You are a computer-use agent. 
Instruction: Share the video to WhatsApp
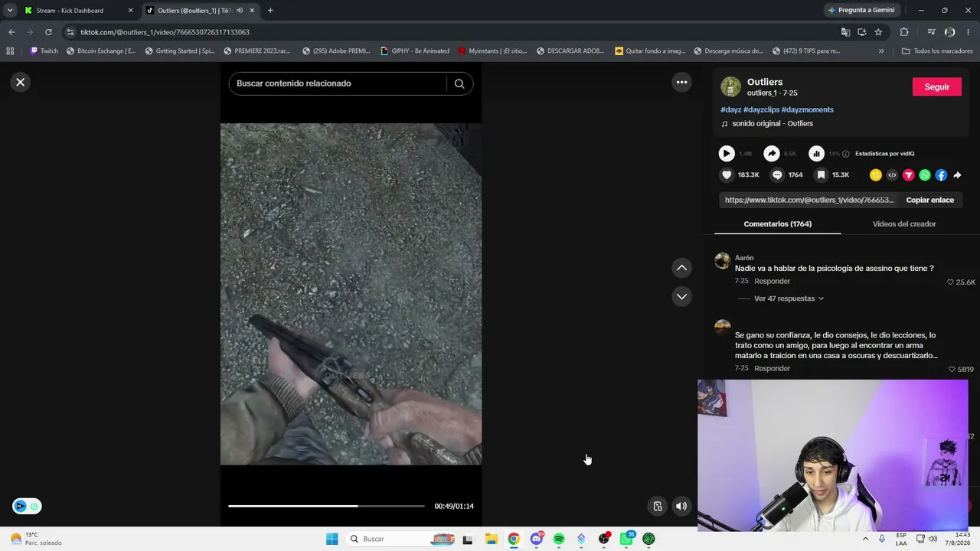point(925,175)
